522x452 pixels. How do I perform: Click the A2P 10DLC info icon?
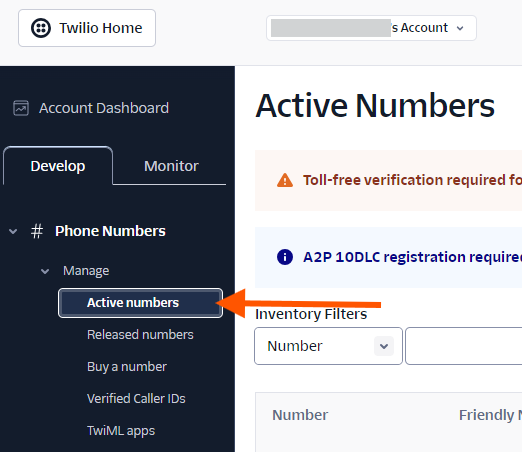pos(285,257)
